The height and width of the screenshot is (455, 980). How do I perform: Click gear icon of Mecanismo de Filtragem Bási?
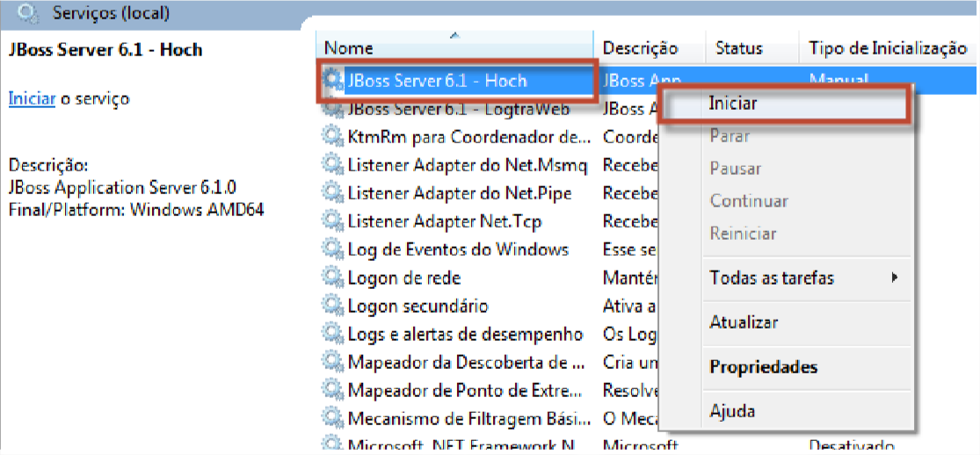pos(332,417)
